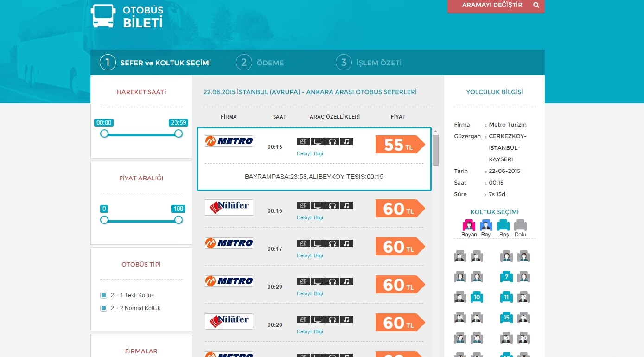Click the 23:59 departure time slider handle

179,134
